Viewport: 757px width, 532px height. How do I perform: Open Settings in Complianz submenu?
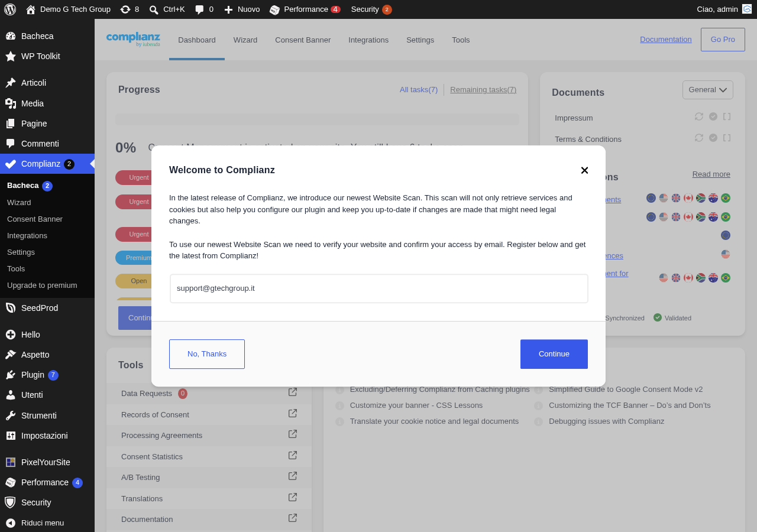pyautogui.click(x=21, y=252)
